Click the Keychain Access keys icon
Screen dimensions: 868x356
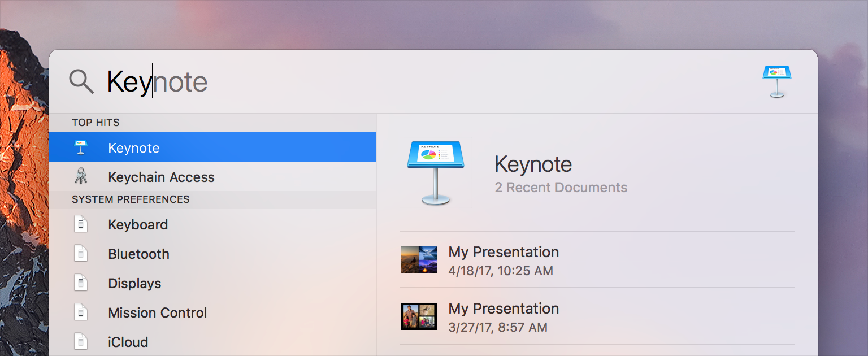pos(81,177)
